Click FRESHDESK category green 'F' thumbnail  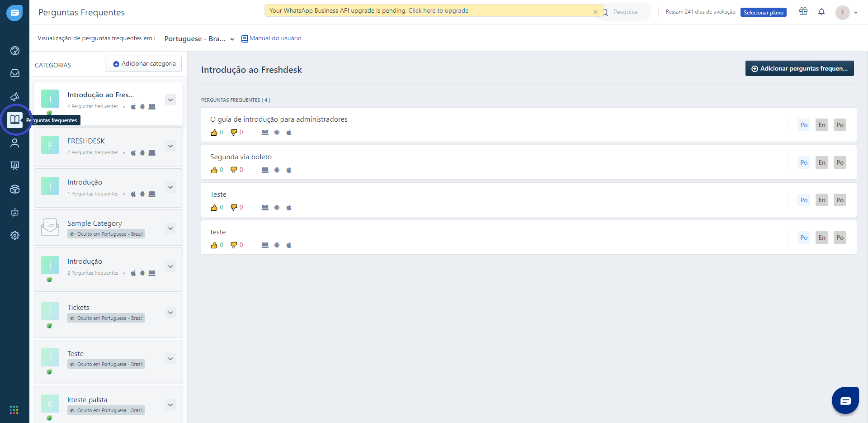50,145
